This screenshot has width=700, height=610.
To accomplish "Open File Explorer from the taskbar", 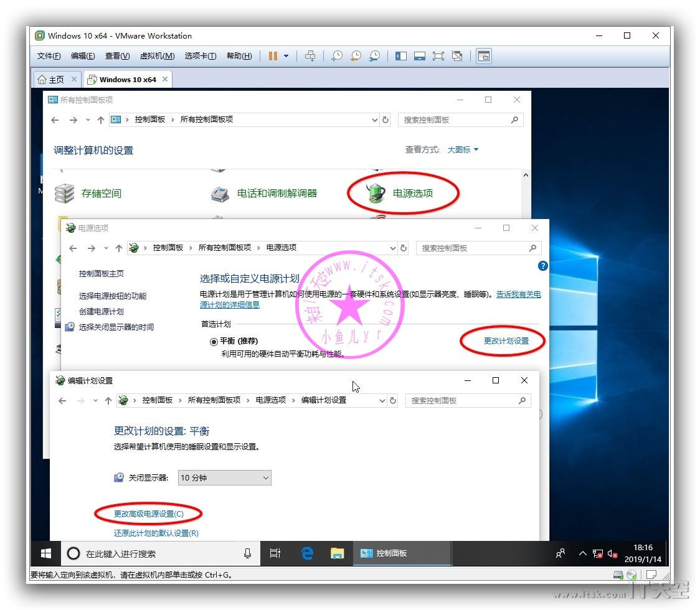I will [337, 554].
